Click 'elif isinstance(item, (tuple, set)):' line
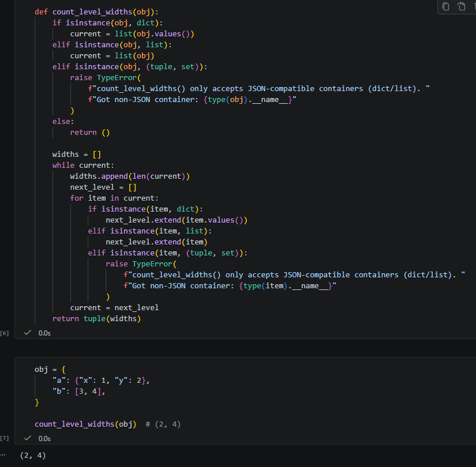Image resolution: width=476 pixels, height=467 pixels. tap(167, 253)
